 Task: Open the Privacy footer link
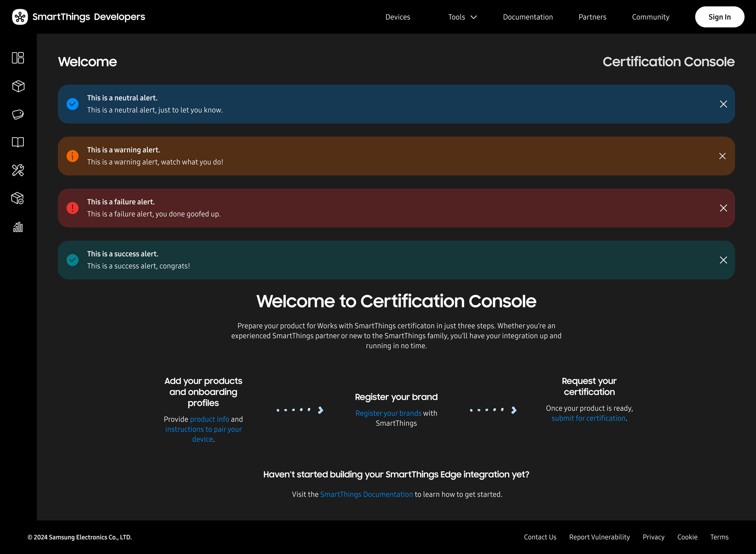pos(654,537)
